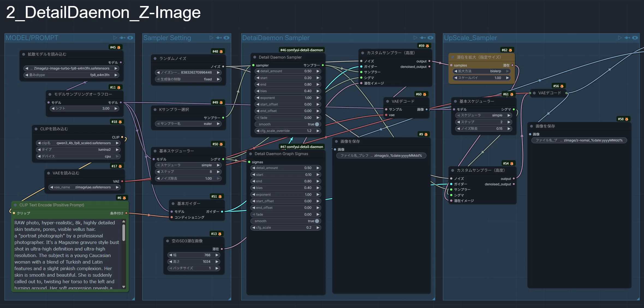
Task: Collapse the 空のSD3潜在画像 node via title dot
Action: click(x=168, y=241)
